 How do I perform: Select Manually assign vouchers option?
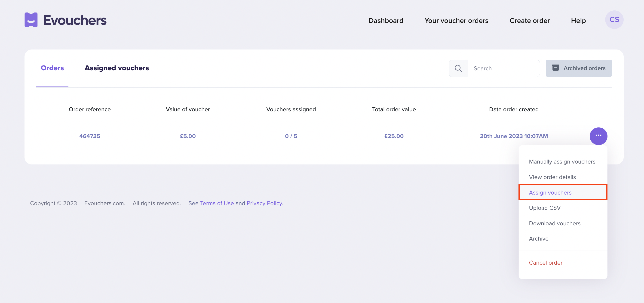coord(562,162)
